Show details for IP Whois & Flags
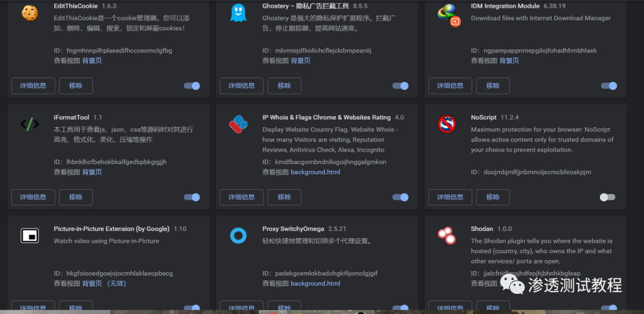The width and height of the screenshot is (644, 314). click(242, 197)
